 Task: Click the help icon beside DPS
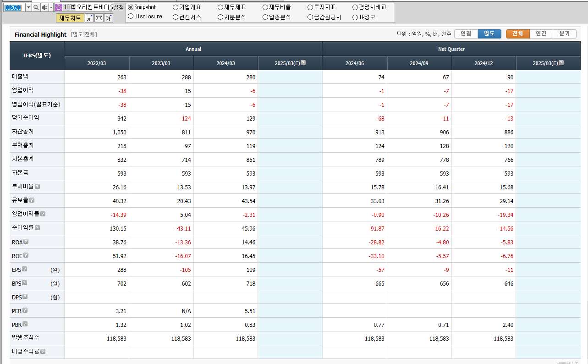(25, 297)
